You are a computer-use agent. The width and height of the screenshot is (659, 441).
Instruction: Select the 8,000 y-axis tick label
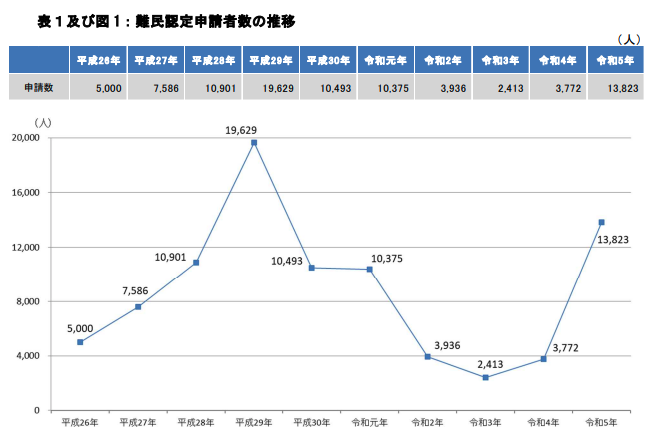(26, 301)
